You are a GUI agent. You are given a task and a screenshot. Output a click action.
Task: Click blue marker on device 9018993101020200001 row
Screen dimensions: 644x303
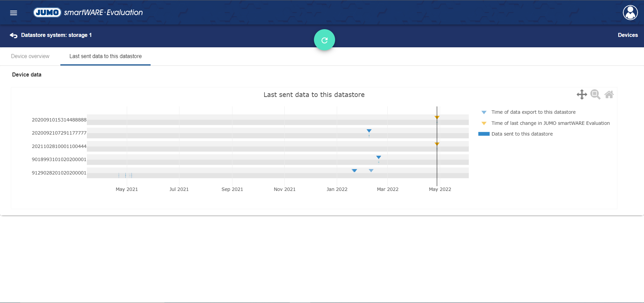pyautogui.click(x=378, y=157)
